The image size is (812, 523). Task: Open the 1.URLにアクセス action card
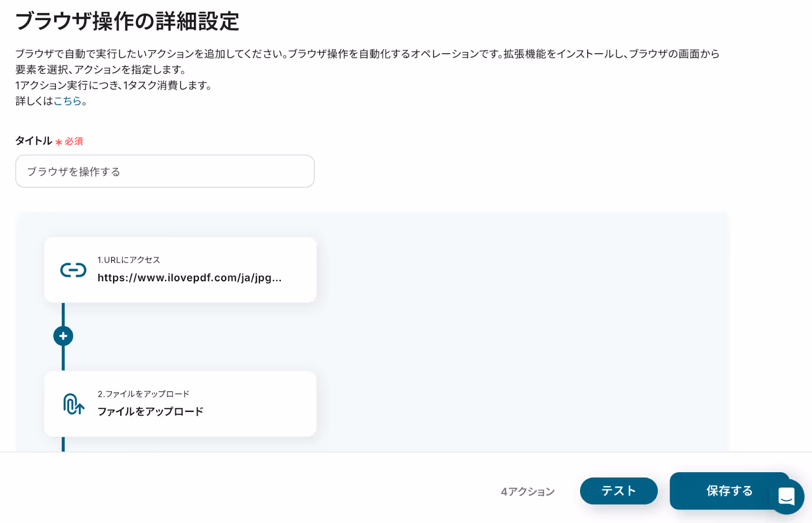coord(180,270)
